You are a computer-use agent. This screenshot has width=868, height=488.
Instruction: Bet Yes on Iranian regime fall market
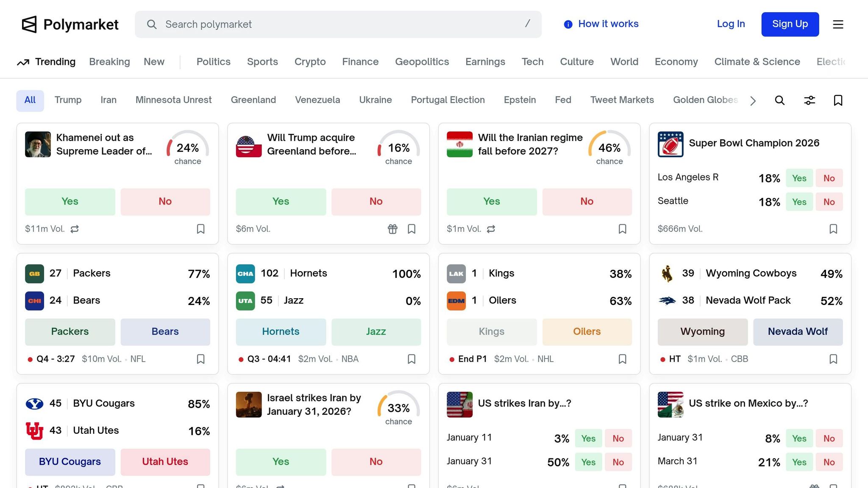pos(491,202)
